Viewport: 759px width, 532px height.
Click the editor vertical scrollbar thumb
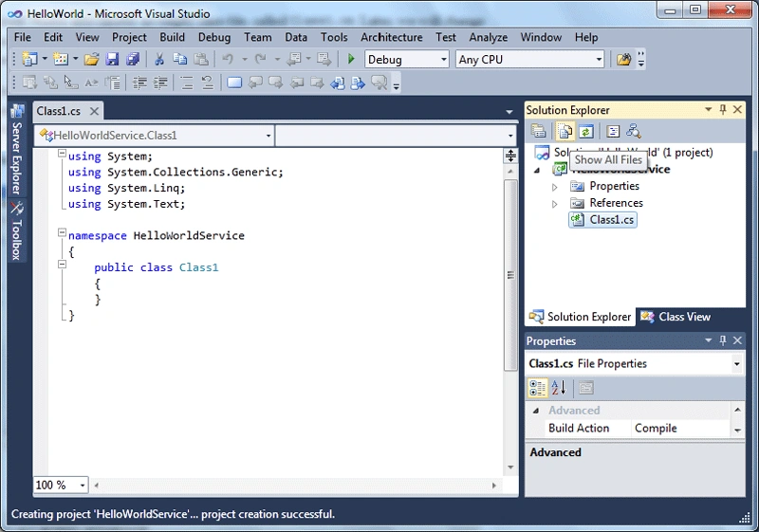pos(510,275)
